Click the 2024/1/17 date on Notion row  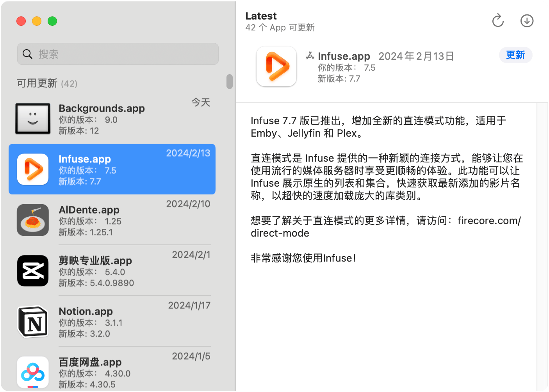click(189, 305)
